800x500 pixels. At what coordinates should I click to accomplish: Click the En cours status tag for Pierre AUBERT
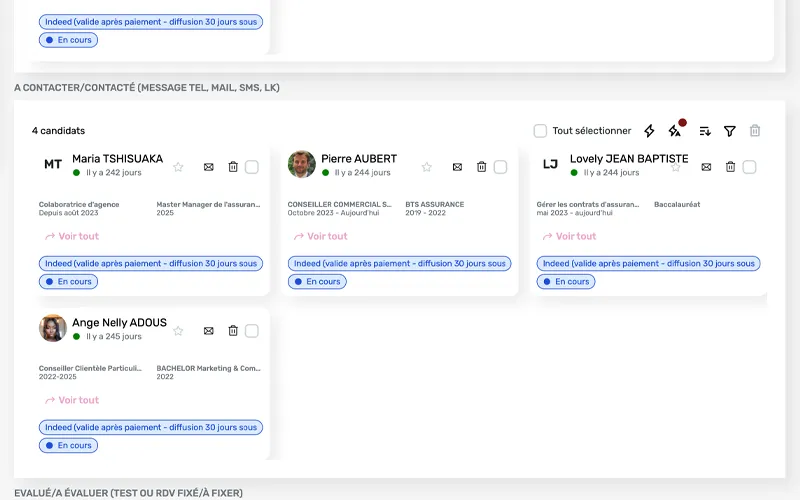pos(317,282)
